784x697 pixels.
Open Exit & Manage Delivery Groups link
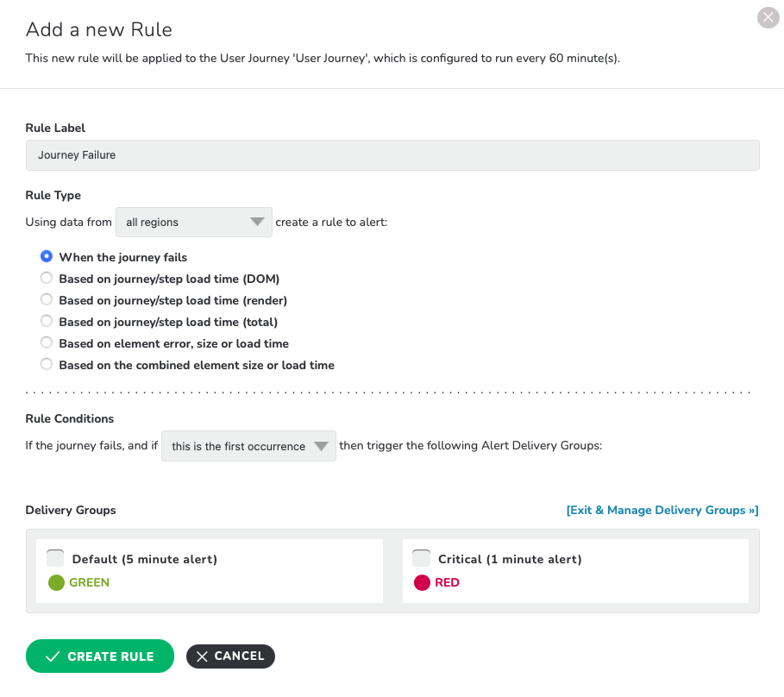pyautogui.click(x=662, y=510)
